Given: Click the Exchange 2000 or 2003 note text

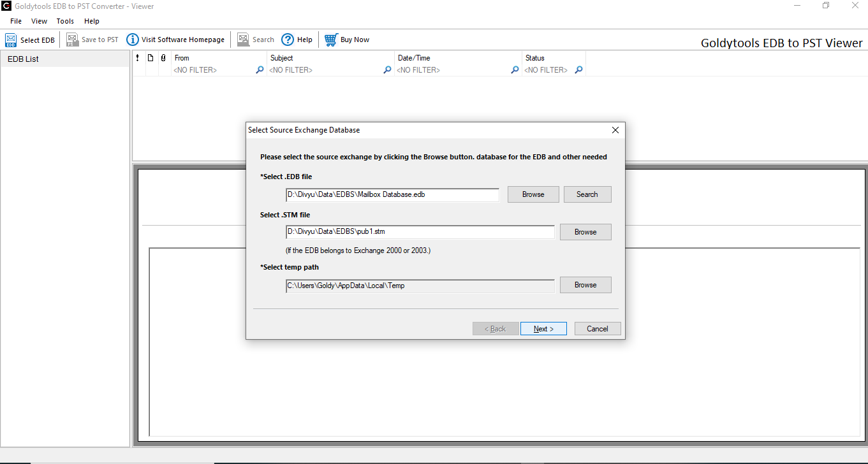Looking at the screenshot, I should (358, 250).
